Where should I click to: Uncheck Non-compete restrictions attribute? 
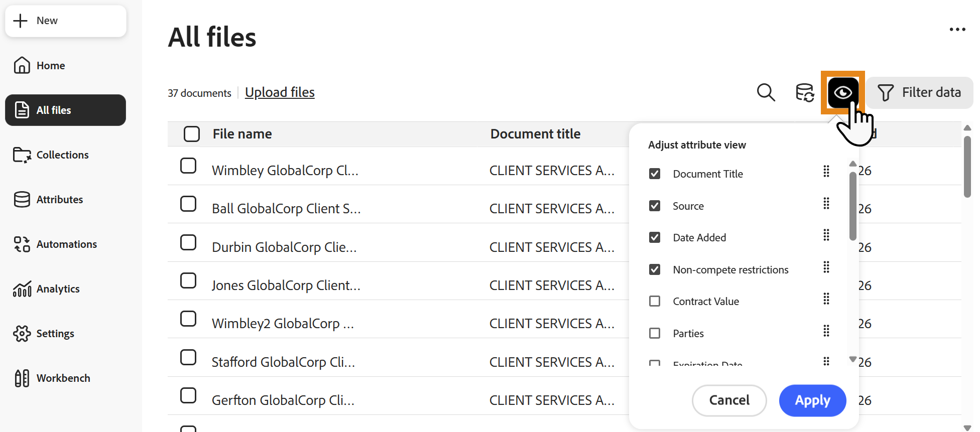[655, 269]
